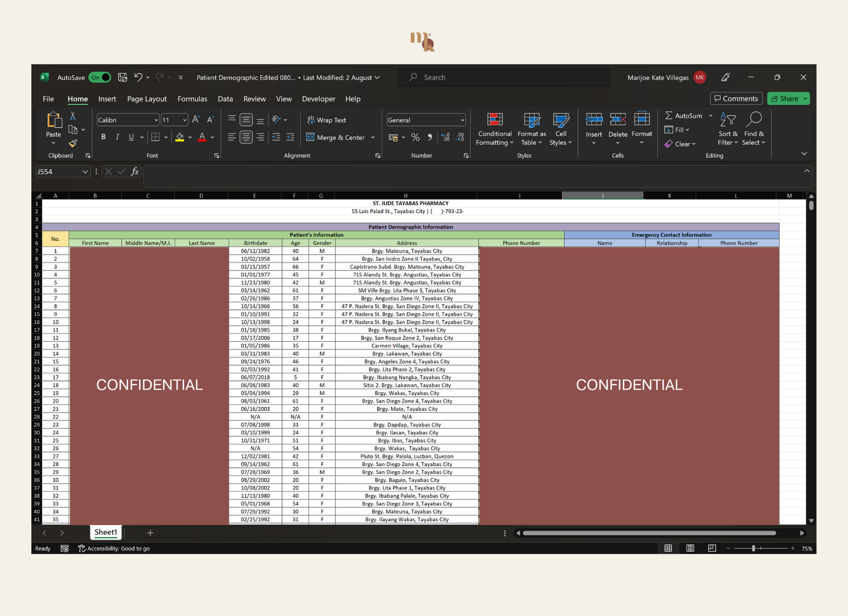Expand the Name Box dropdown arrow
848x616 pixels.
[x=85, y=172]
